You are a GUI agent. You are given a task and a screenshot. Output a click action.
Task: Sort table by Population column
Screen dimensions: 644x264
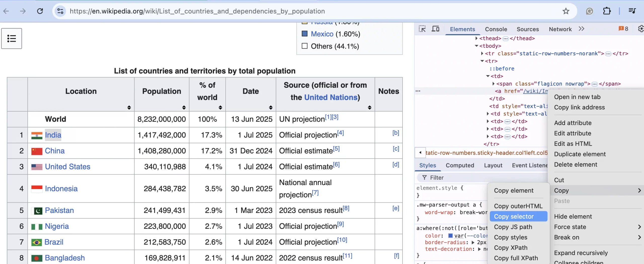(184, 108)
